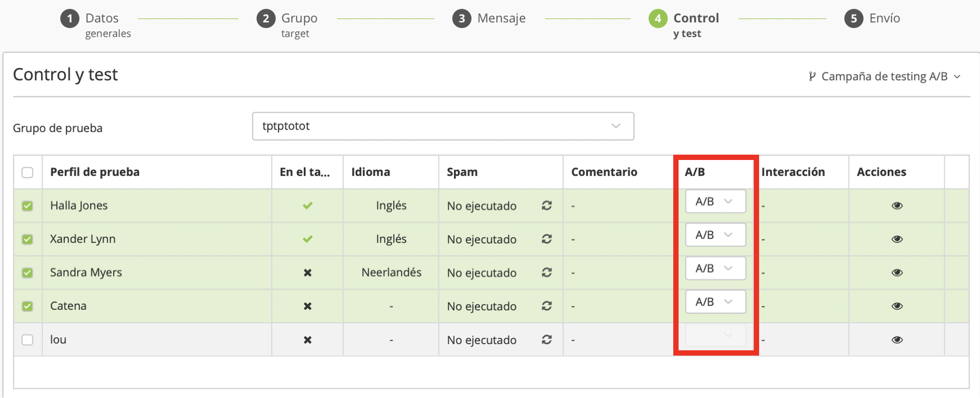
Task: Open the Grupo de prueba dropdown
Action: click(x=443, y=126)
